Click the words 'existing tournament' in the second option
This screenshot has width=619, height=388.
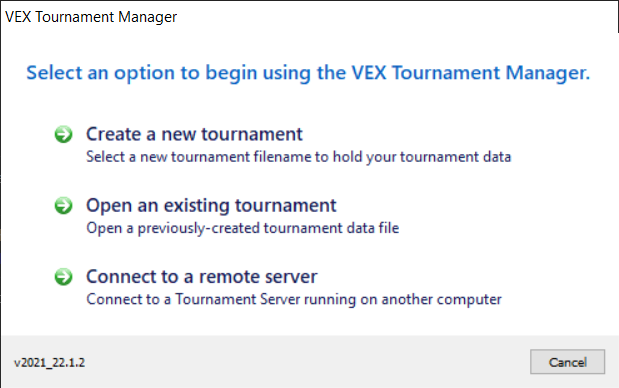pos(250,206)
